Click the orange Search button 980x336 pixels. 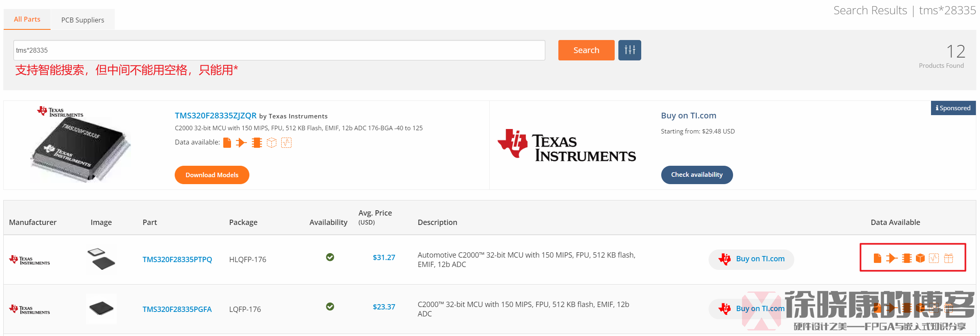pyautogui.click(x=586, y=50)
